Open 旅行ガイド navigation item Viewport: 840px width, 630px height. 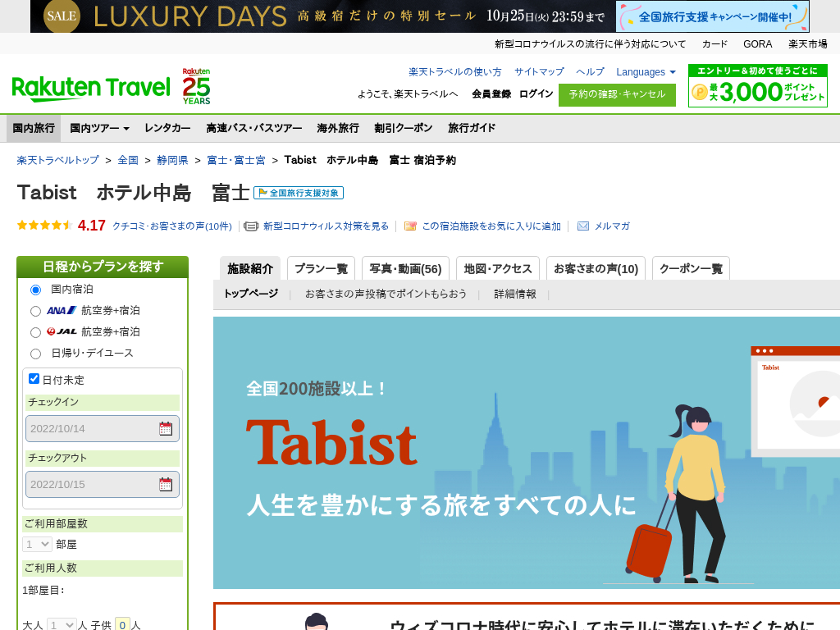pyautogui.click(x=472, y=128)
